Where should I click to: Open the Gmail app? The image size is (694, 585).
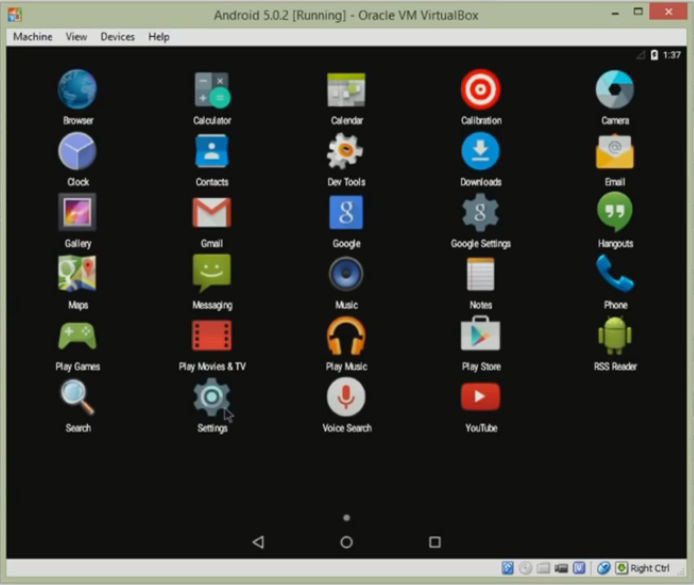click(x=212, y=212)
